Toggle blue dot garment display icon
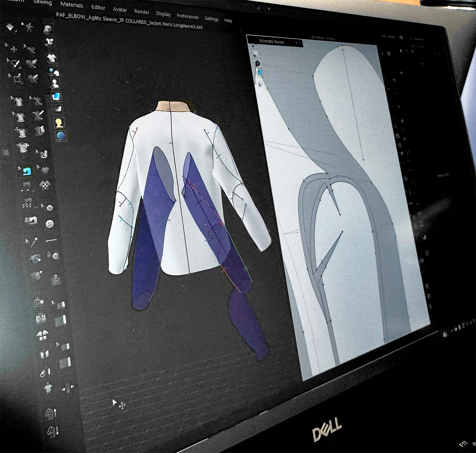The width and height of the screenshot is (476, 453). [x=53, y=72]
